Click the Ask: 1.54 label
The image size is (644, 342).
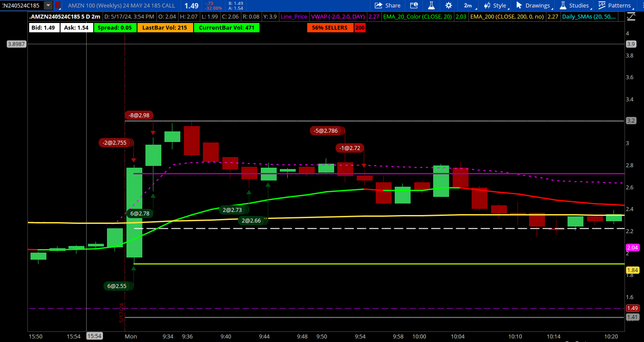click(76, 27)
